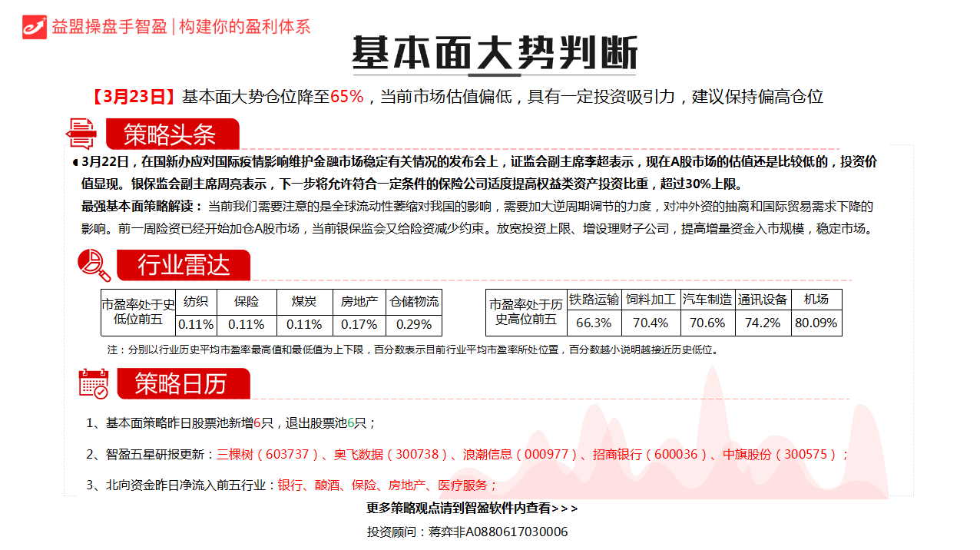Image resolution: width=980 pixels, height=550 pixels.
Task: Select the 行业雷达 red banner
Action: point(184,266)
